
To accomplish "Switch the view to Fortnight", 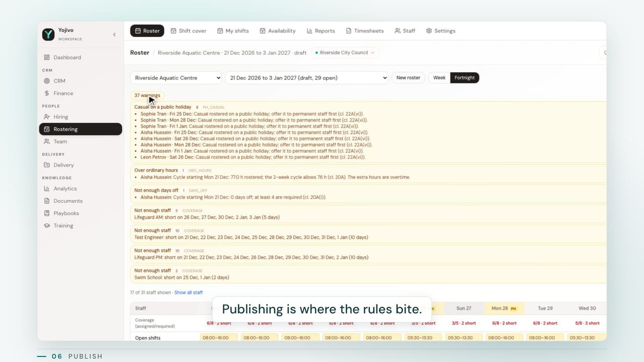I will click(464, 78).
